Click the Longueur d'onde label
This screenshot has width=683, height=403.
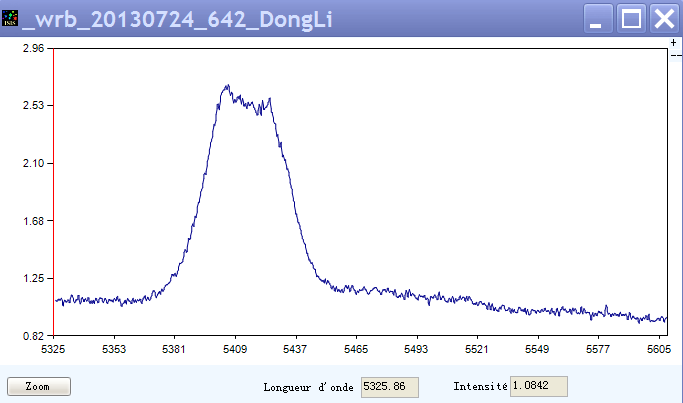(x=308, y=387)
